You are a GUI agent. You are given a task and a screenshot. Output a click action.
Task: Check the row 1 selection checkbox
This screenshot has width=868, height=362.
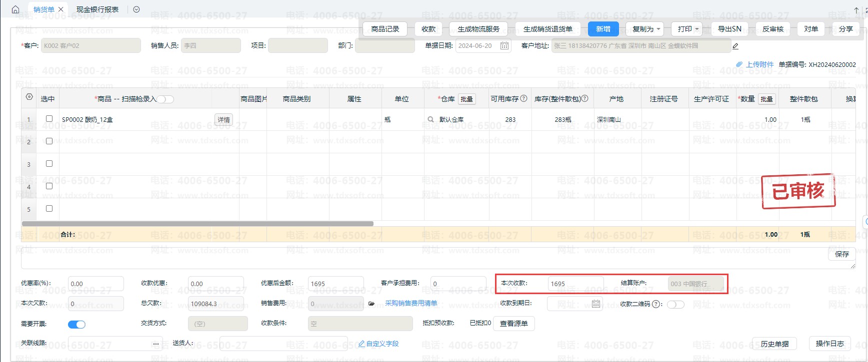pos(49,119)
